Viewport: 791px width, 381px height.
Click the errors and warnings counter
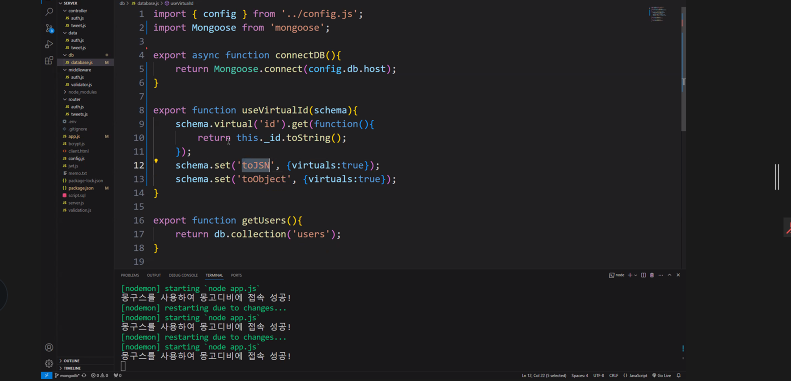point(99,375)
